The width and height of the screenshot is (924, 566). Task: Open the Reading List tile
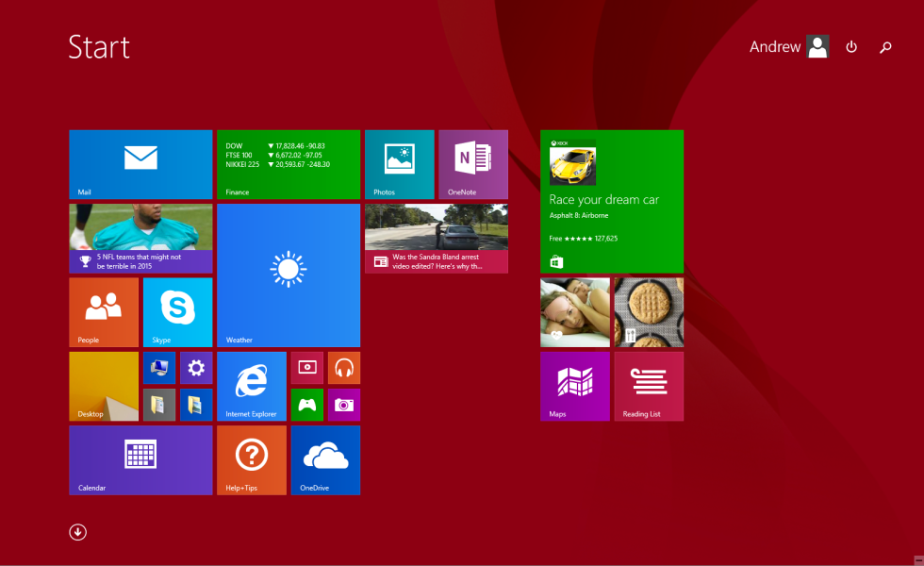click(649, 386)
